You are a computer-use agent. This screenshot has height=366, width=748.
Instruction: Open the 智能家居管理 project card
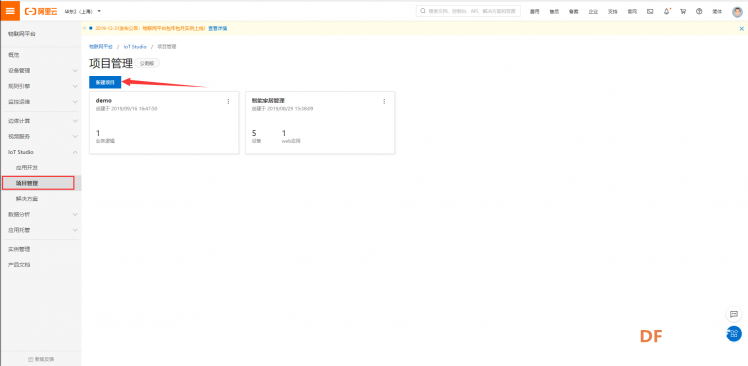(x=320, y=123)
